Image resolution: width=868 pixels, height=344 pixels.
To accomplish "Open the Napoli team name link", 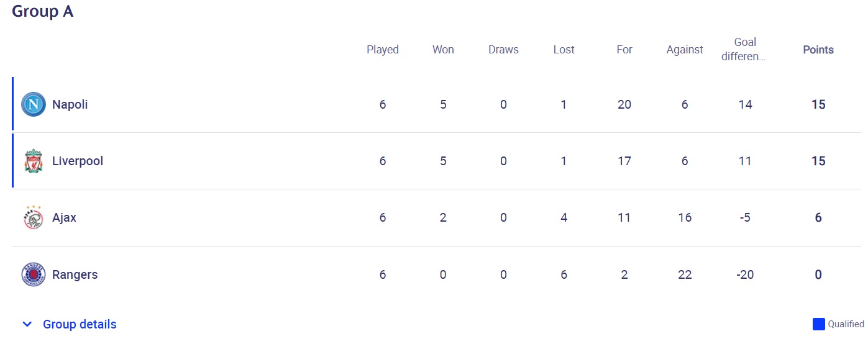I will pyautogui.click(x=70, y=104).
